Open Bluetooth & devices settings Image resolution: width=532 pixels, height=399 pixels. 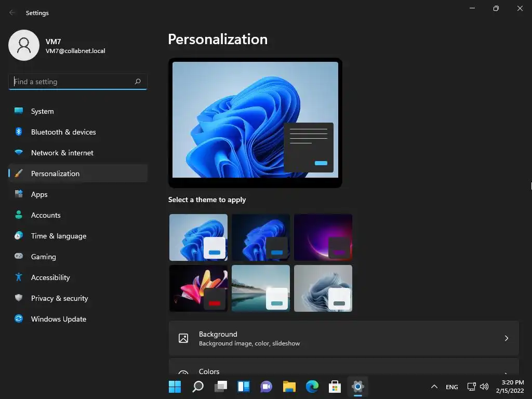tap(78, 131)
